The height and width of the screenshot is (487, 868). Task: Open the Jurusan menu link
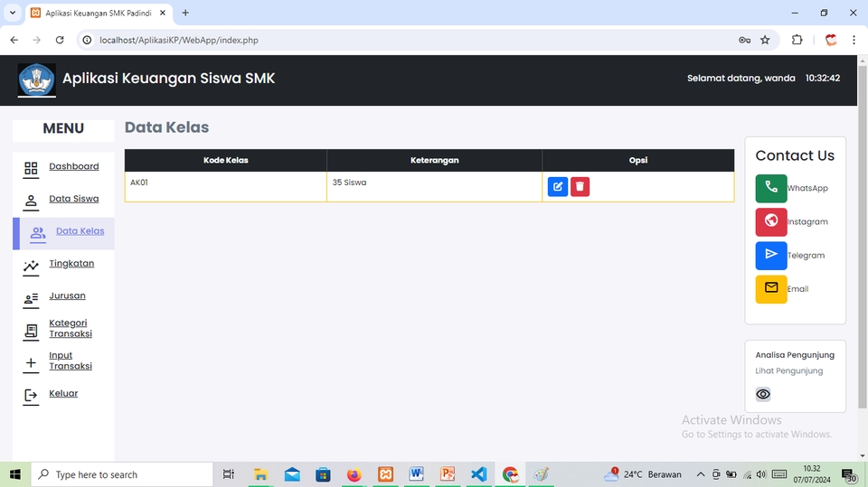pos(67,295)
